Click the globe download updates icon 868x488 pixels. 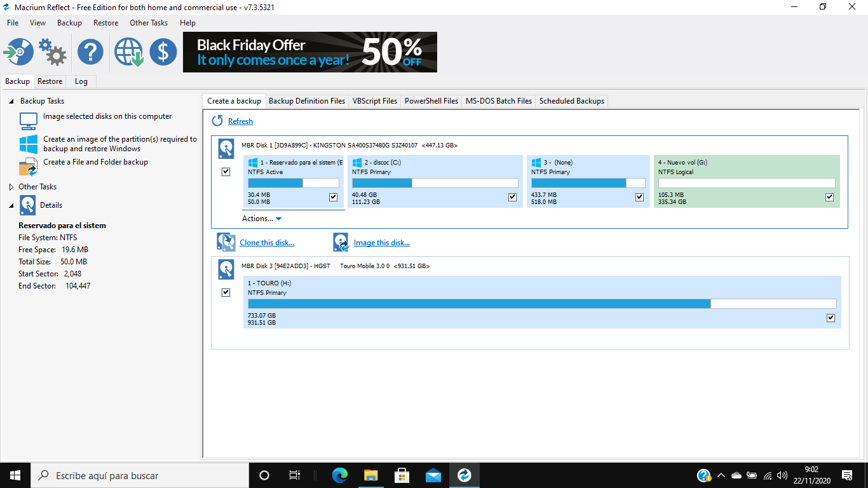coord(128,51)
